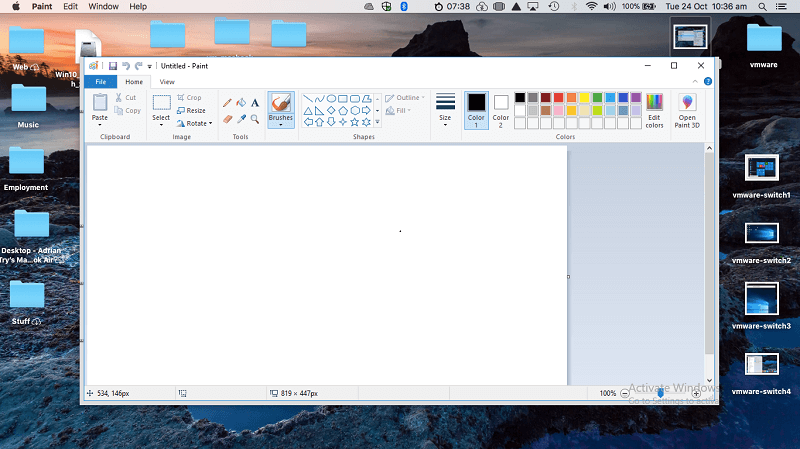Open the Help menu in the Mac menu bar
The height and width of the screenshot is (449, 800).
[x=138, y=6]
